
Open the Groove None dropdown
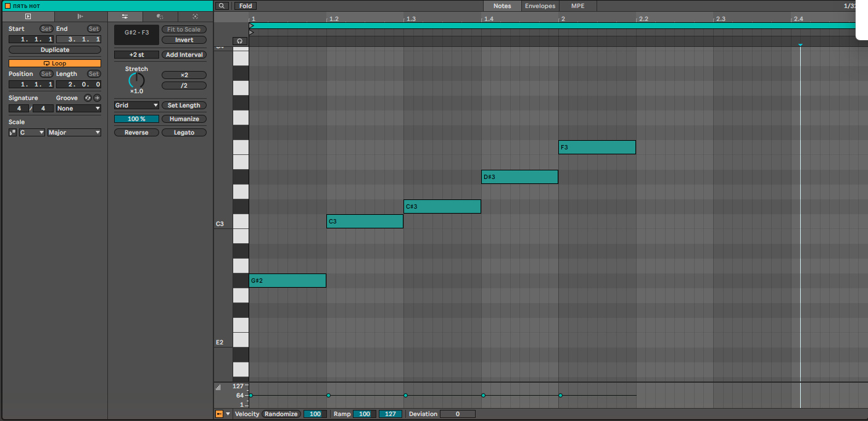pyautogui.click(x=78, y=109)
